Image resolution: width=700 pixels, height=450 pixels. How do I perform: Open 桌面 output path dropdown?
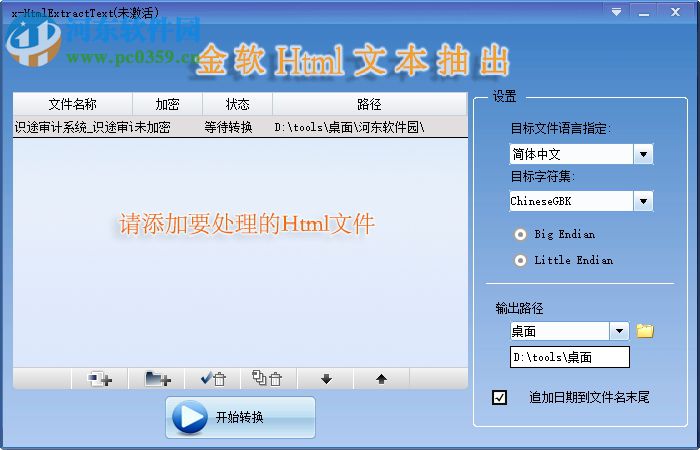click(619, 331)
